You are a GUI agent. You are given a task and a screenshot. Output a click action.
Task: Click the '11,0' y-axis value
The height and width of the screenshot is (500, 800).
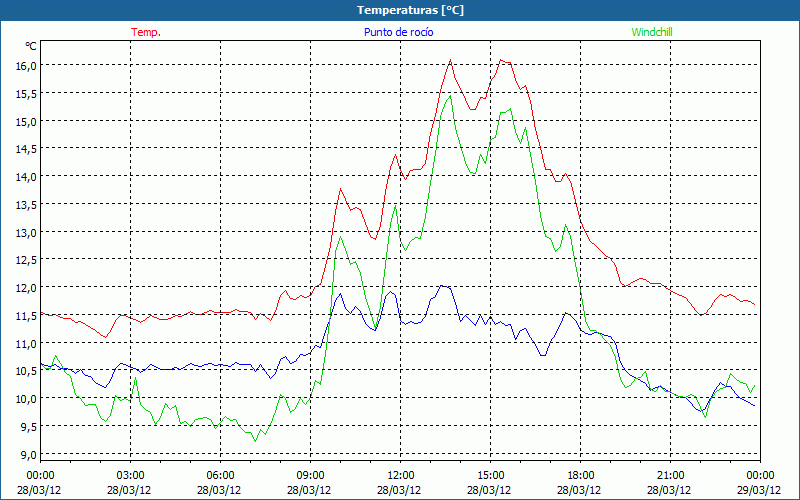point(26,343)
